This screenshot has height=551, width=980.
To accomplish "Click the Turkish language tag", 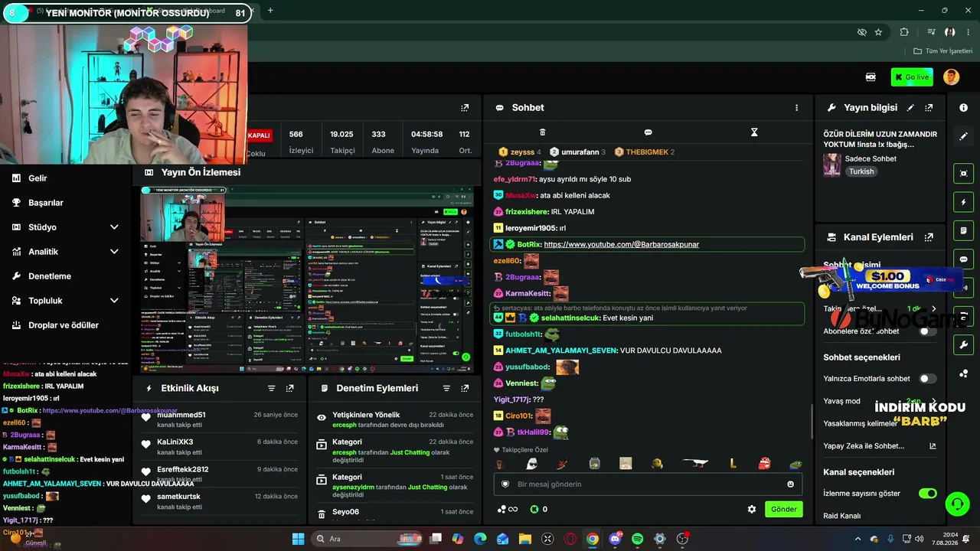I will pos(861,171).
